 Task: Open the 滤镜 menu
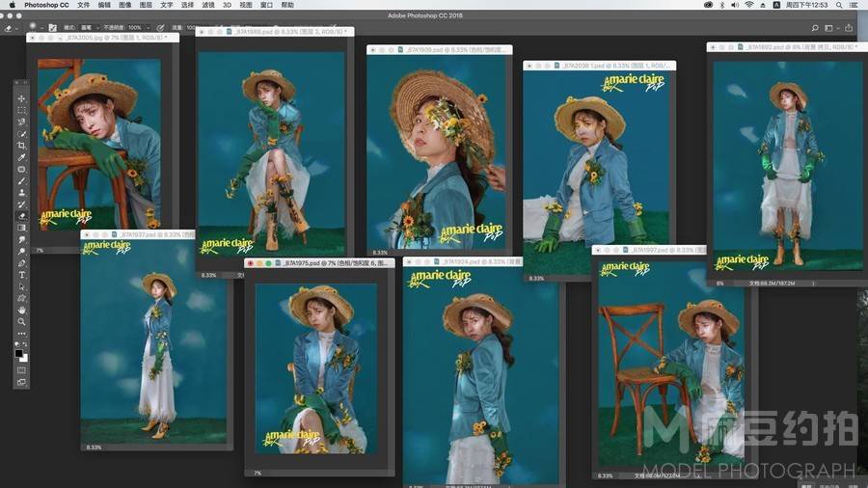pos(208,5)
